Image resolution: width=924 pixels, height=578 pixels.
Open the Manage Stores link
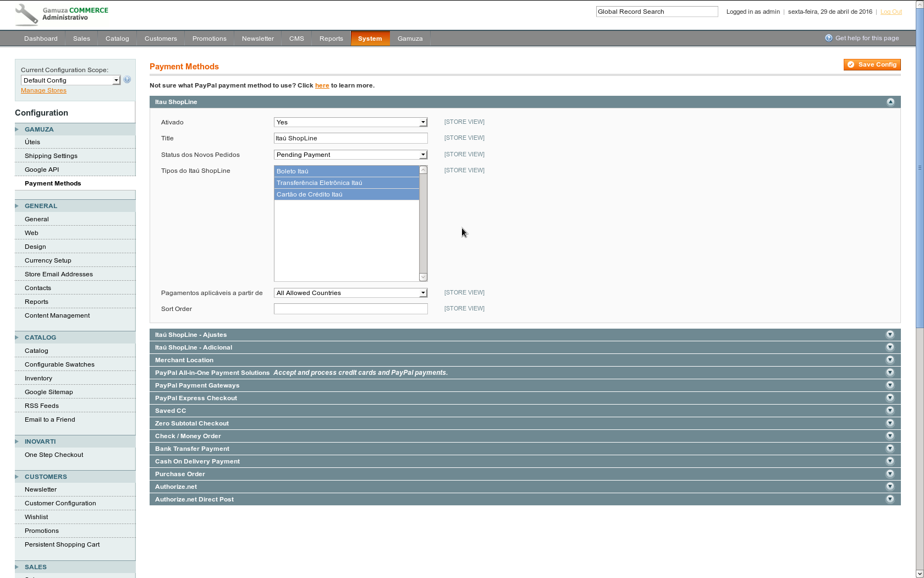click(x=43, y=90)
